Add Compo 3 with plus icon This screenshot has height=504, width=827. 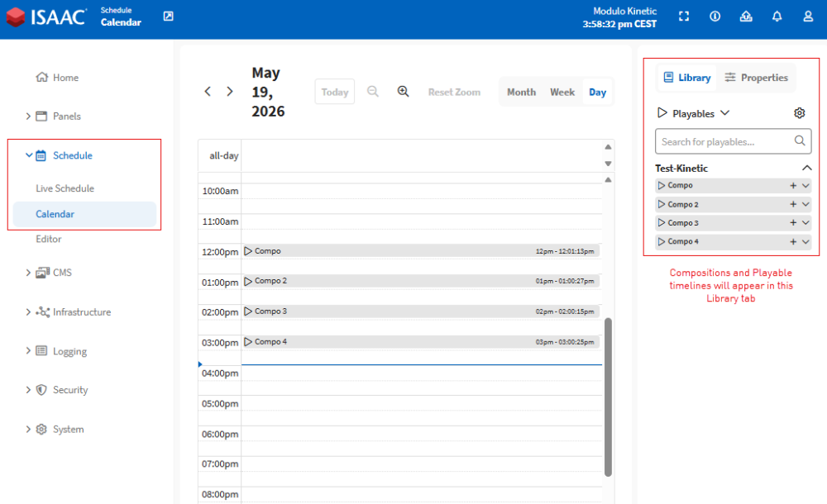point(793,222)
